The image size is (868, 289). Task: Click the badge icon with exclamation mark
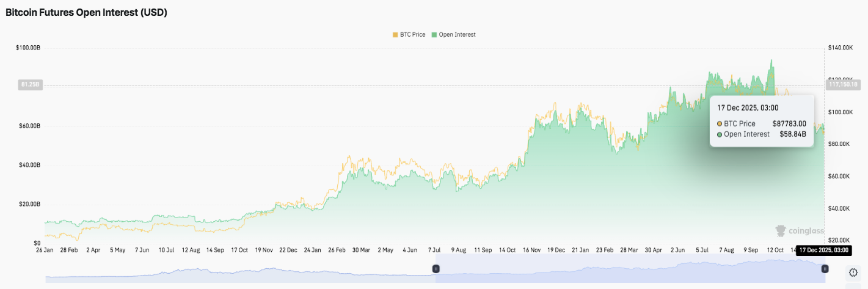tap(853, 272)
